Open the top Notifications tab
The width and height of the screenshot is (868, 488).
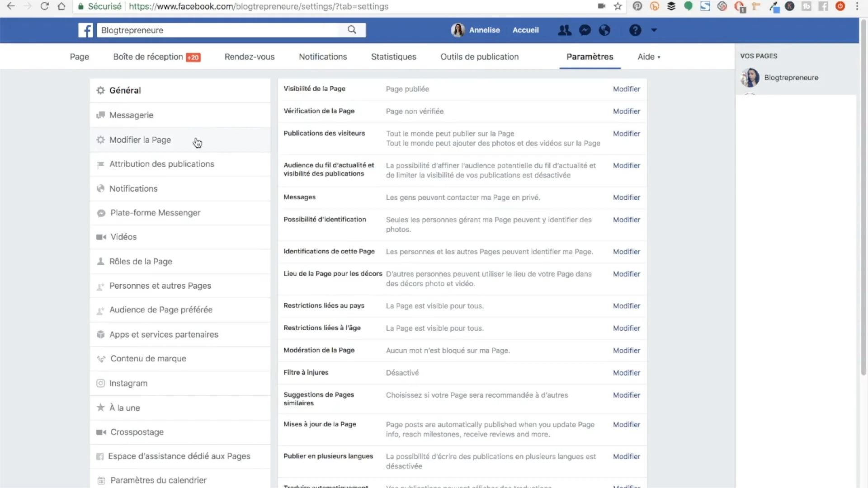323,56
